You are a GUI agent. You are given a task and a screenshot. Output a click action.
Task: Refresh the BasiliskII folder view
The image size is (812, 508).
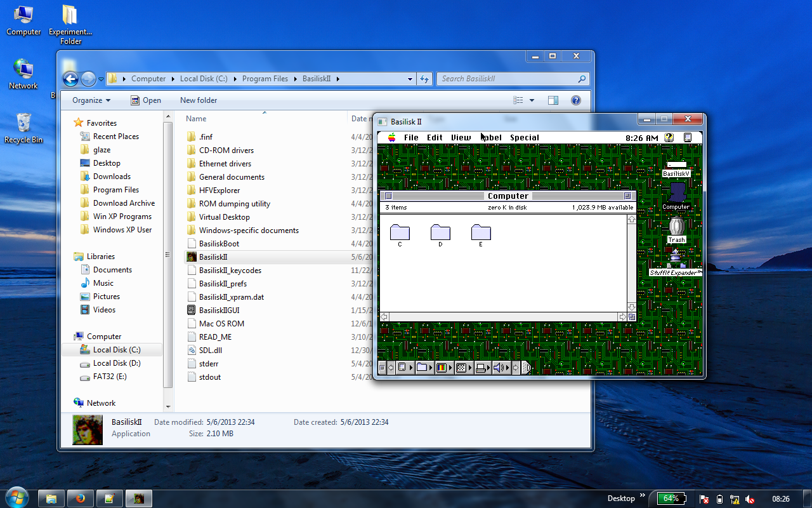coord(424,79)
